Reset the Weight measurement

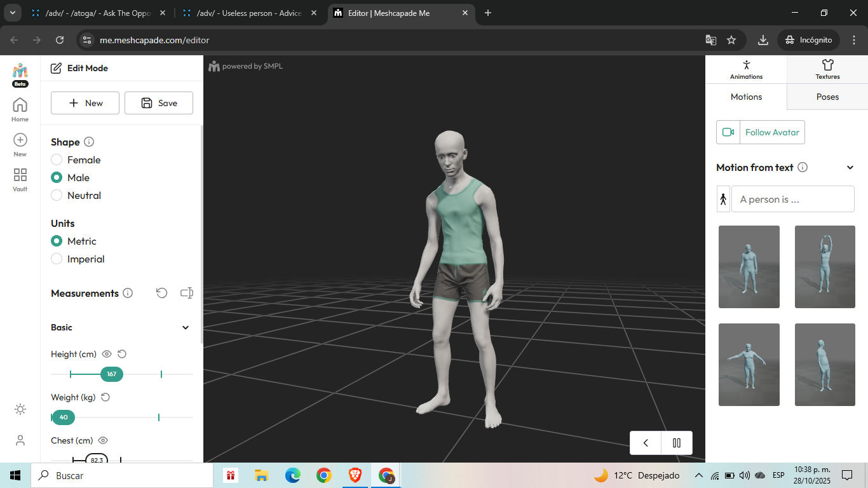105,397
